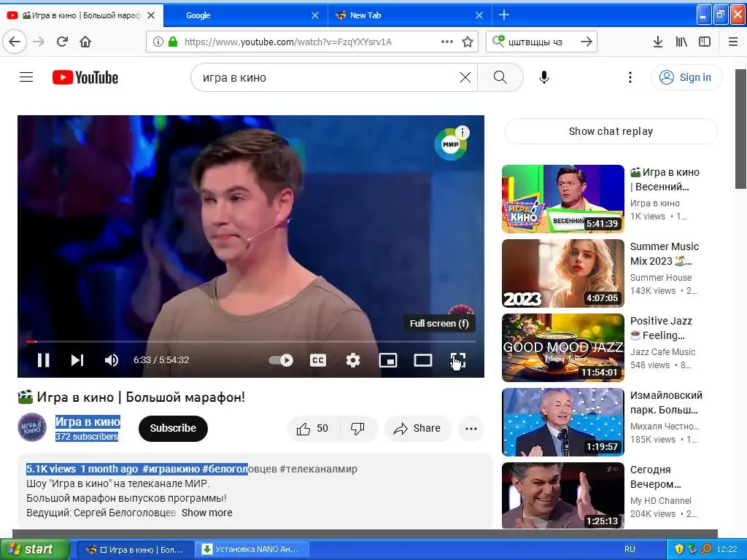
Task: Open browser application hamburger menu
Action: pos(733,42)
